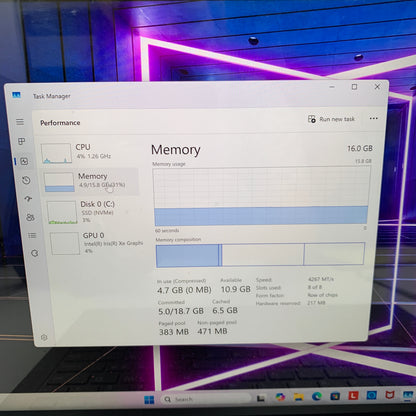Click the 4.7 GB (0 MB) in use value
Image resolution: width=416 pixels, height=416 pixels.
click(x=184, y=290)
